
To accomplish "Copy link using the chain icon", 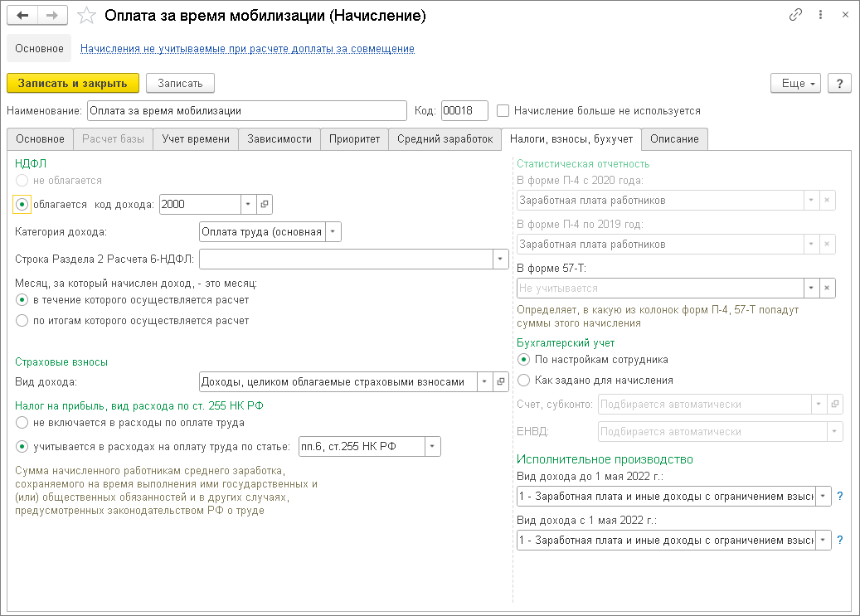I will click(x=795, y=15).
